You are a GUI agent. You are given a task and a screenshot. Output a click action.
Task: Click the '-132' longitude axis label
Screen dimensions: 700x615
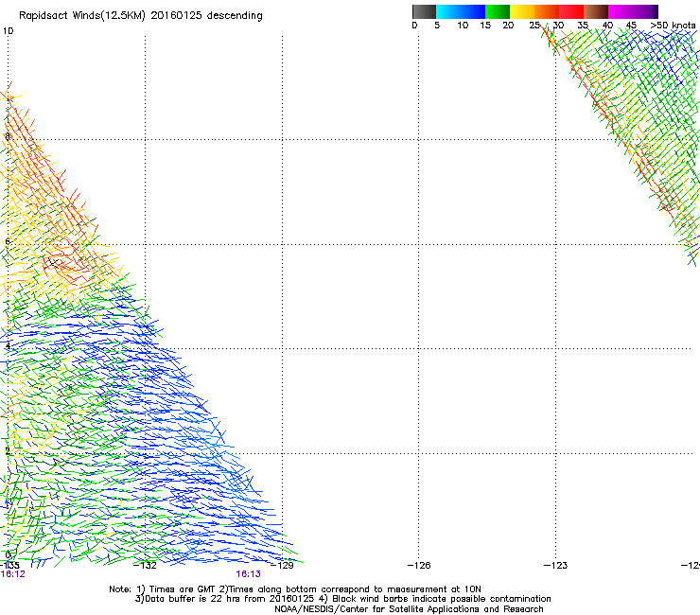click(x=145, y=566)
